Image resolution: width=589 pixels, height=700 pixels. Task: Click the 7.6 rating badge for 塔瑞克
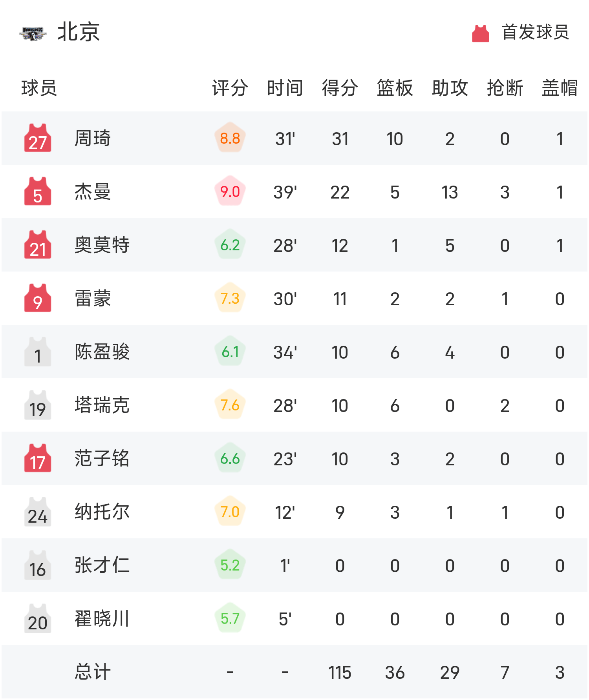[x=230, y=405]
